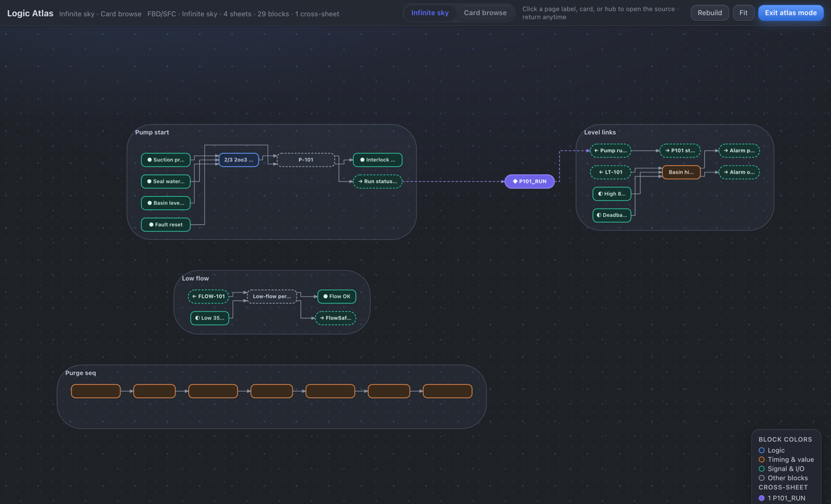Exit atlas mode
This screenshot has width=831, height=504.
click(x=791, y=13)
